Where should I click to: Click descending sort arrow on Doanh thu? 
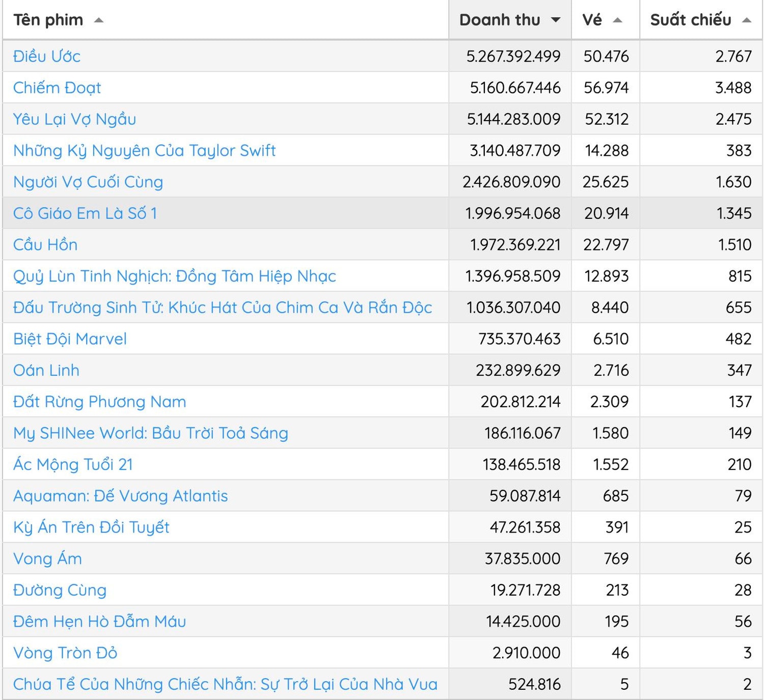[556, 20]
